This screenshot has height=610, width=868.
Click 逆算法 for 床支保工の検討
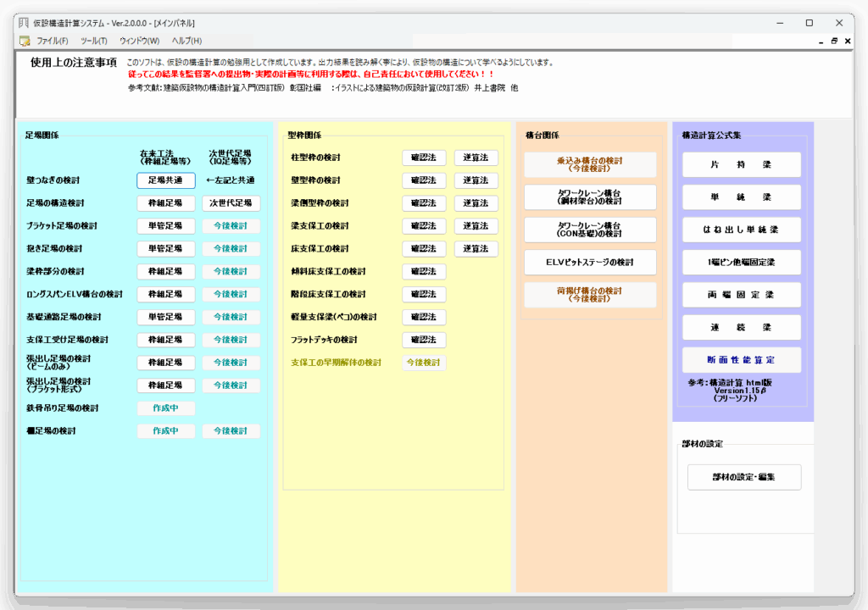pyautogui.click(x=476, y=248)
